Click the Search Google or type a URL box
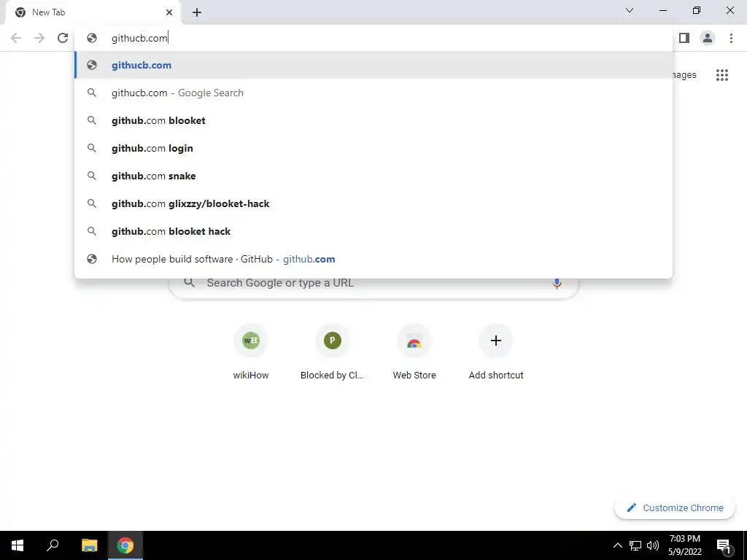 [x=374, y=288]
